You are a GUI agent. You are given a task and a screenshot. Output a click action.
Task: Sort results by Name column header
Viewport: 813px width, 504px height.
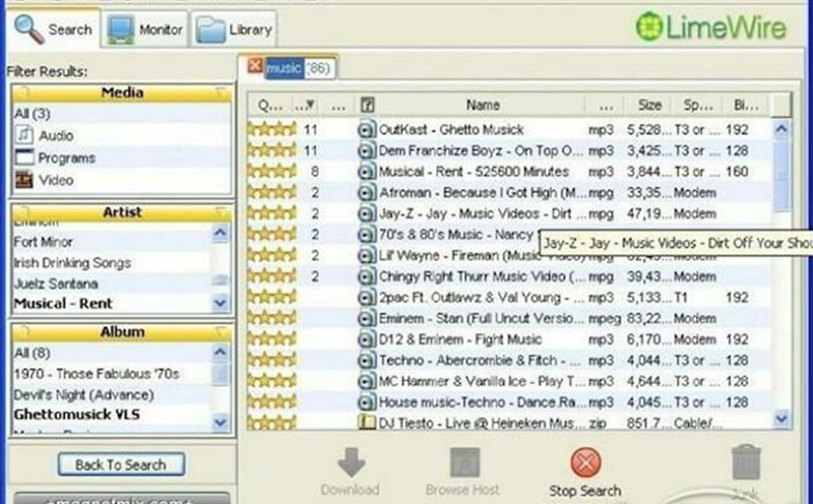coord(482,105)
